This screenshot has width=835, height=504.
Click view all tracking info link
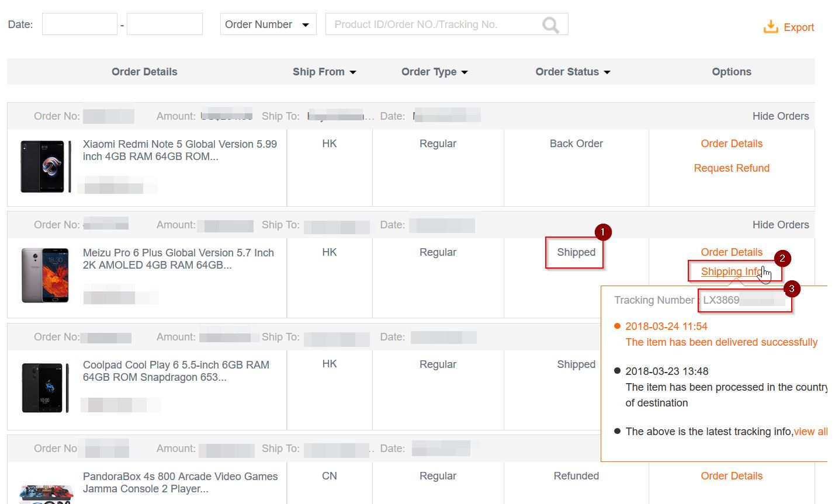pos(810,432)
